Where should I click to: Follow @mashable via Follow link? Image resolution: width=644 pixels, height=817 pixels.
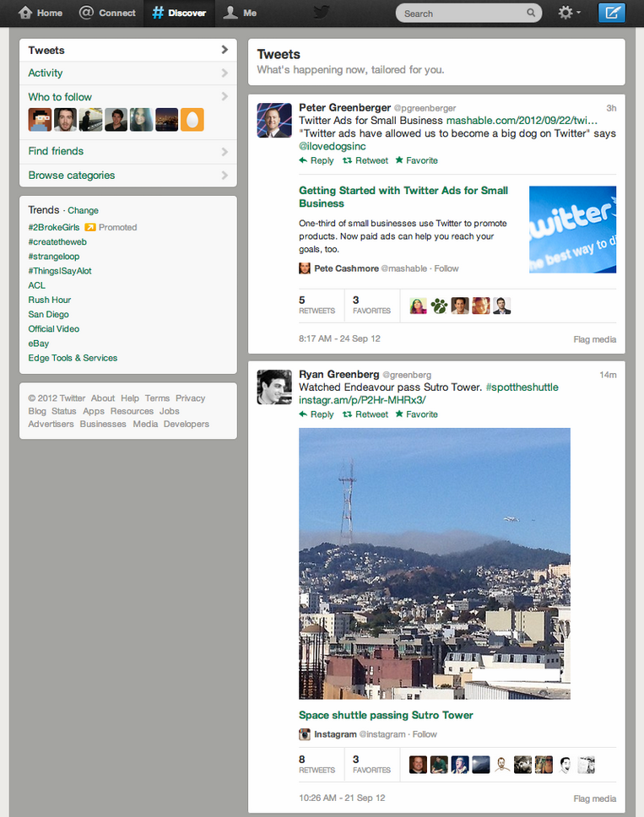(x=446, y=268)
